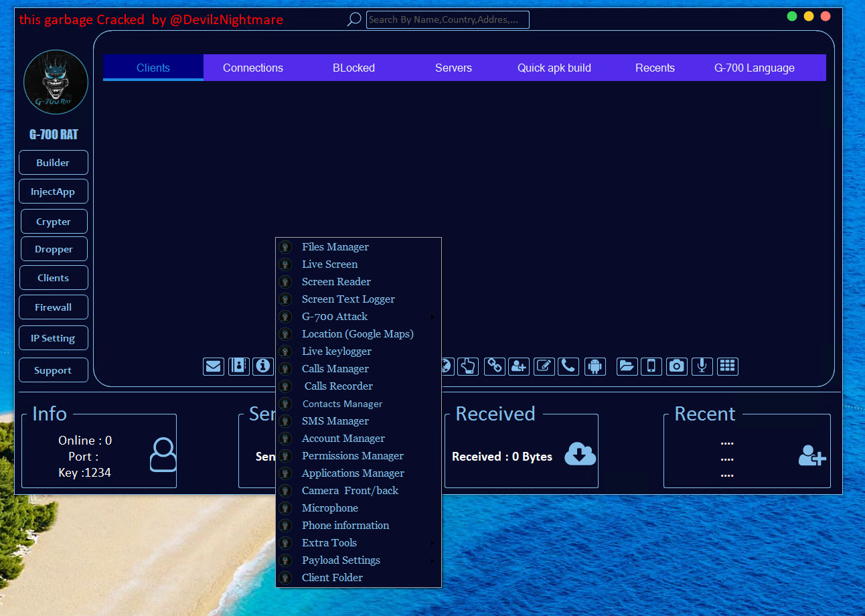Click the microphone icon in toolbar
Image resolution: width=865 pixels, height=616 pixels.
click(702, 366)
